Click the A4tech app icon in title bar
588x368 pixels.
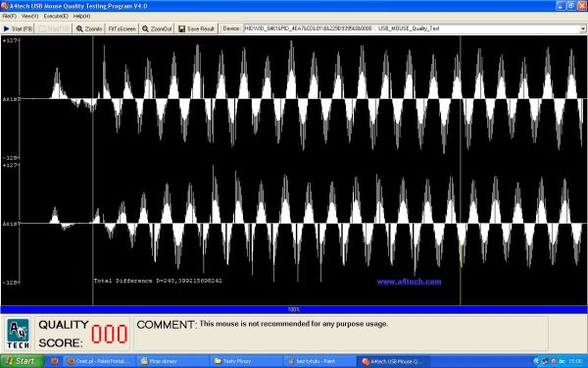pyautogui.click(x=5, y=6)
